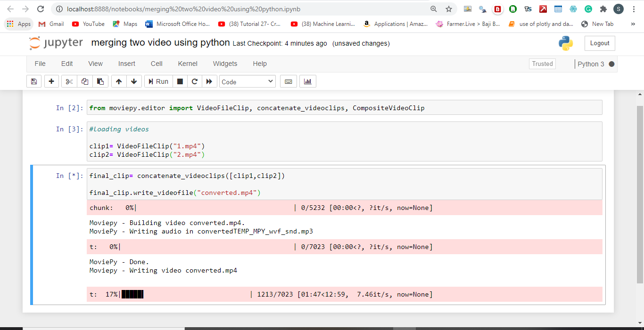Paste cell from clipboard

pyautogui.click(x=100, y=81)
